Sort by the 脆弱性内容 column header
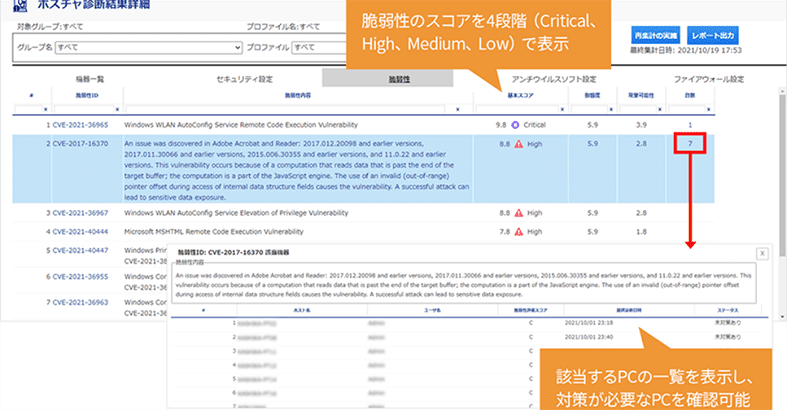This screenshot has width=787, height=410. click(298, 95)
